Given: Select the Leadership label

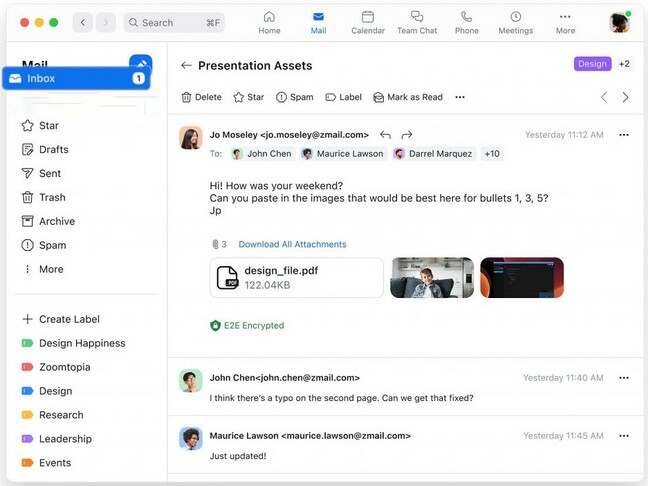Looking at the screenshot, I should [57, 439].
